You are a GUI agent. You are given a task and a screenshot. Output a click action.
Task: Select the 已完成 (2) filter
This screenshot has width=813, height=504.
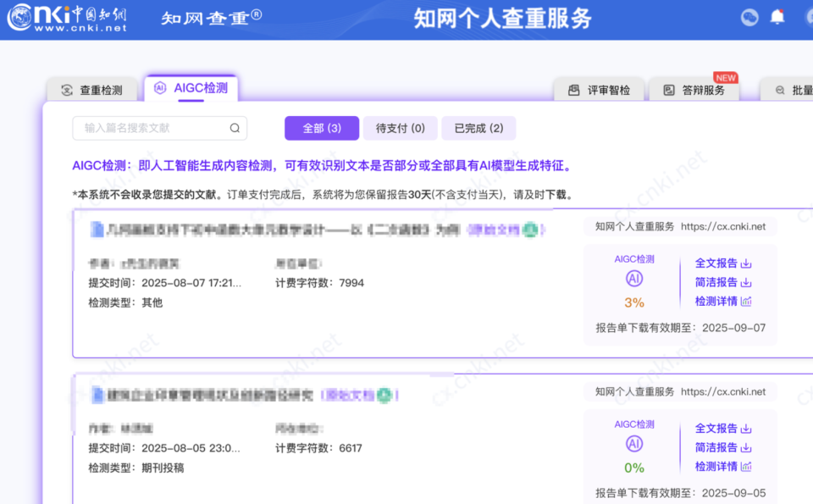click(x=478, y=128)
